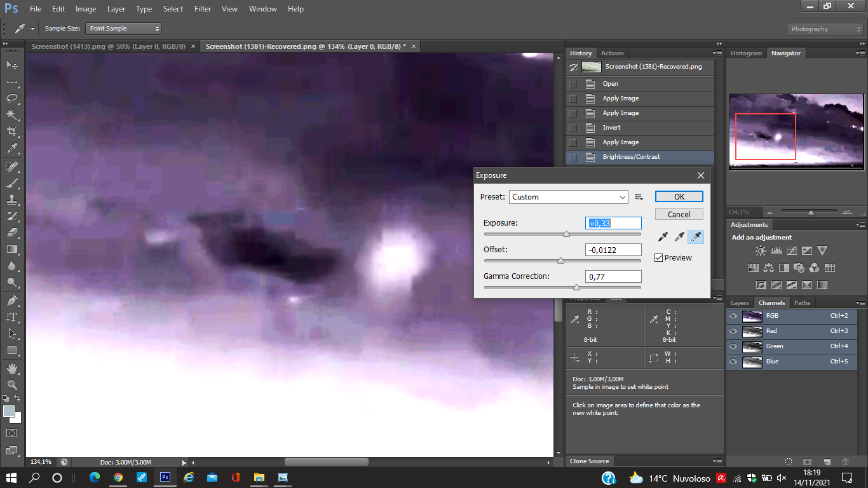Click the Gamma Correction slider handle
868x488 pixels.
pos(576,287)
